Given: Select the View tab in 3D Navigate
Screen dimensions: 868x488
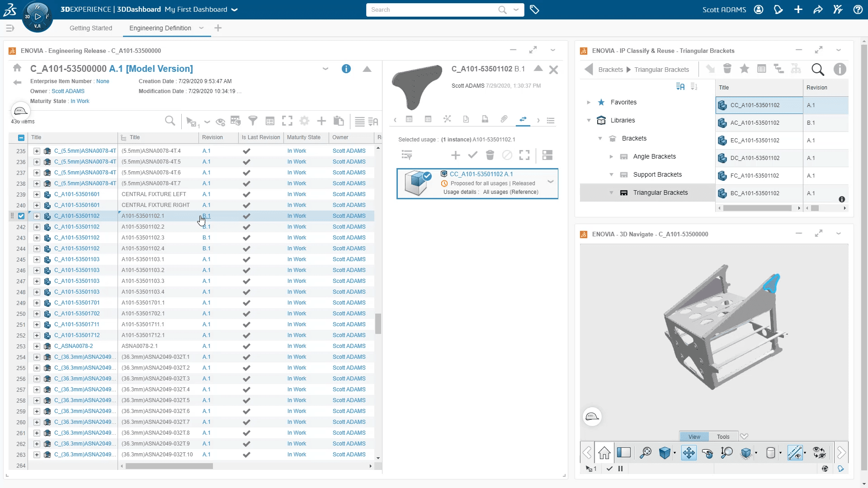Looking at the screenshot, I should [694, 436].
